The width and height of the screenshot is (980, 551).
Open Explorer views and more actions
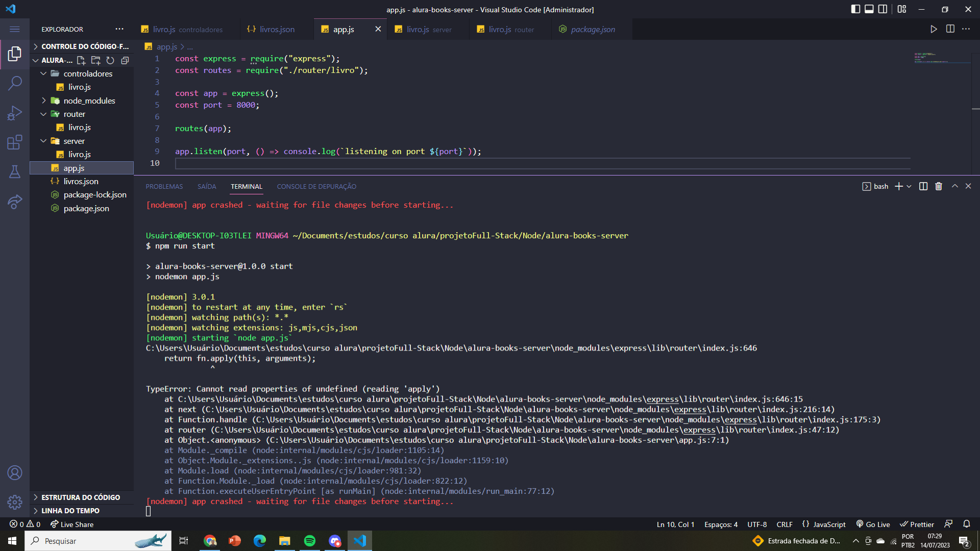click(x=119, y=29)
